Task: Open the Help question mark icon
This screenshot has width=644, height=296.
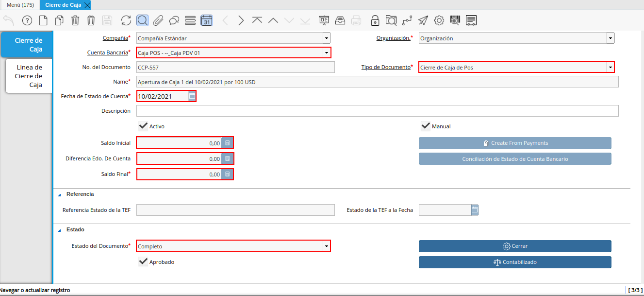Action: click(27, 20)
